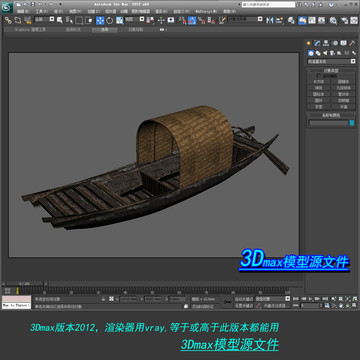
Task: Click the object color swatch
Action: (352, 123)
